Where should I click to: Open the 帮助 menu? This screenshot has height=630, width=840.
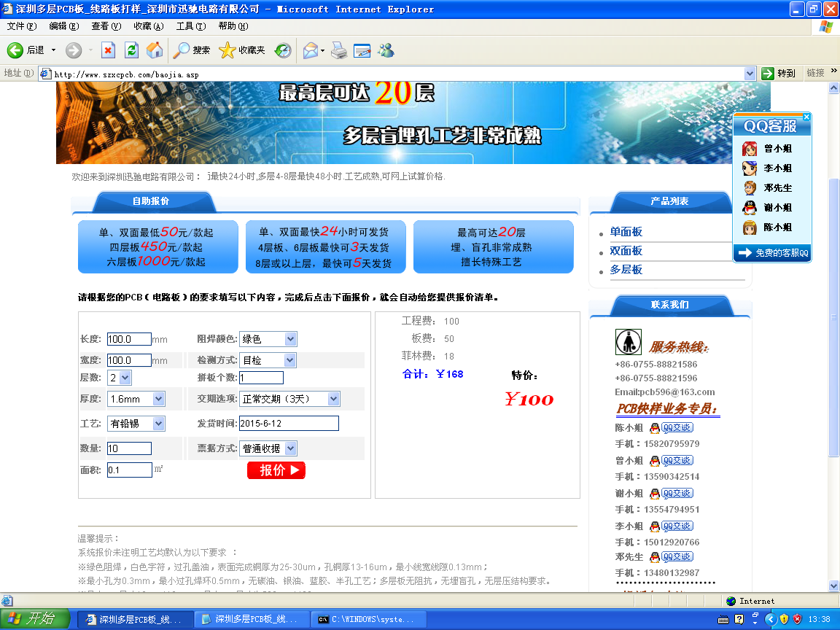[x=233, y=26]
